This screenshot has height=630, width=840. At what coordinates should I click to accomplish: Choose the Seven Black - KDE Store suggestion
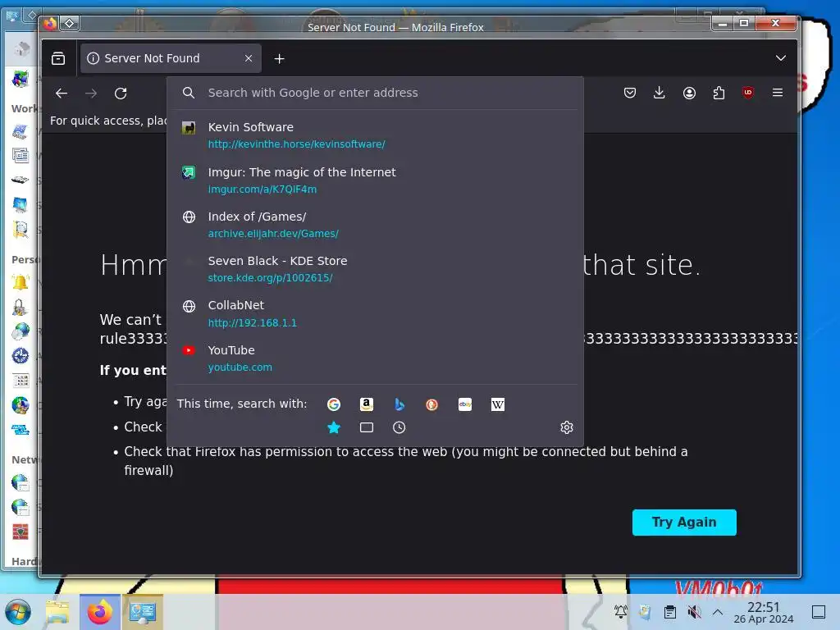(x=375, y=269)
